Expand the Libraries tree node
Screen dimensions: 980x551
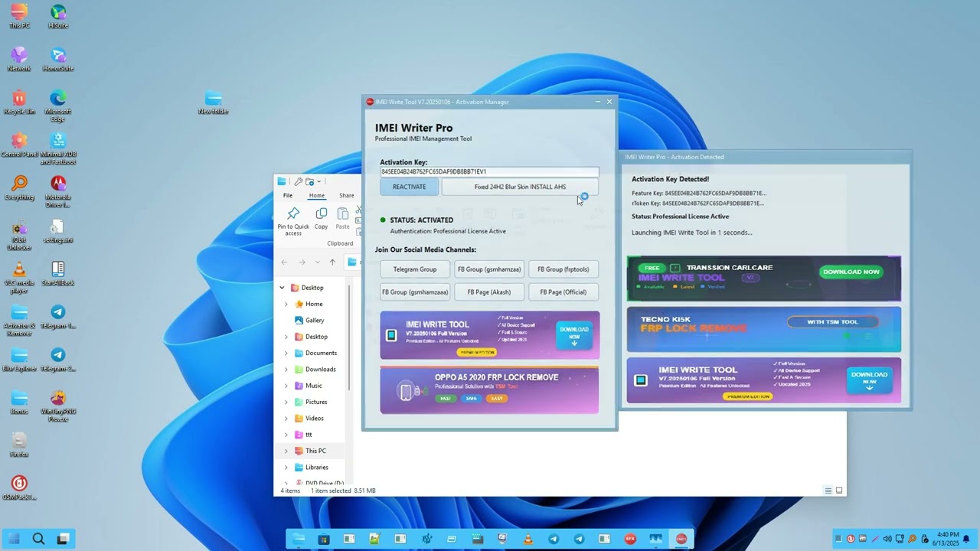coord(286,467)
